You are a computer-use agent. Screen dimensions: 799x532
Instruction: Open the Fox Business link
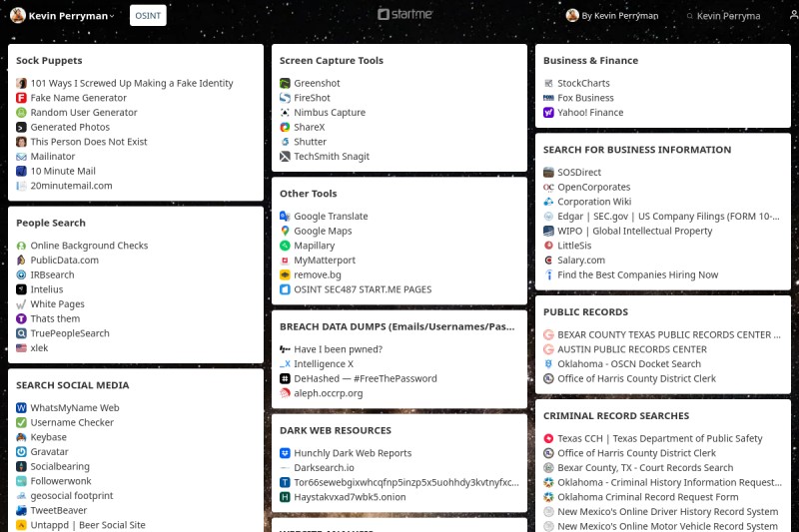(585, 98)
